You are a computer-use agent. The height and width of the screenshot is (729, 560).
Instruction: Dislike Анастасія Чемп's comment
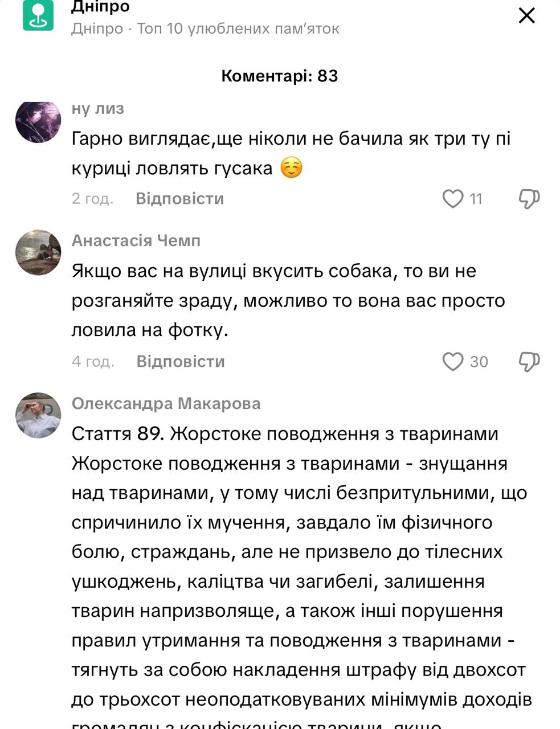529,362
